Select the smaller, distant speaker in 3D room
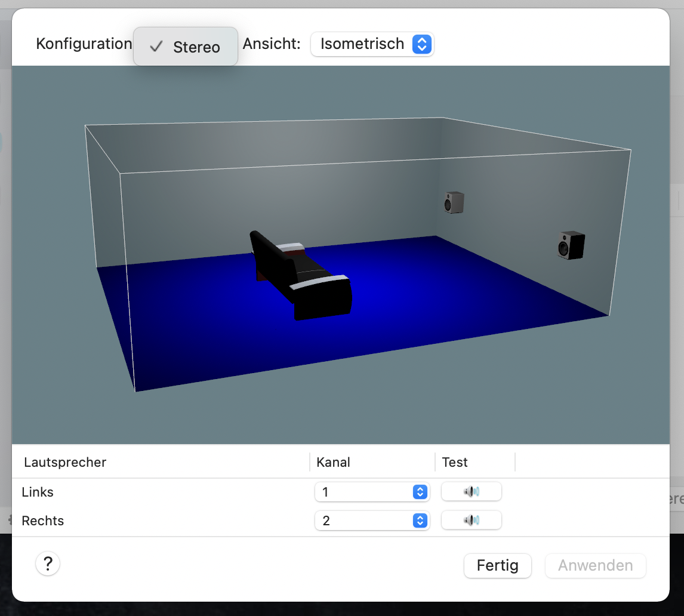The image size is (684, 616). (454, 203)
